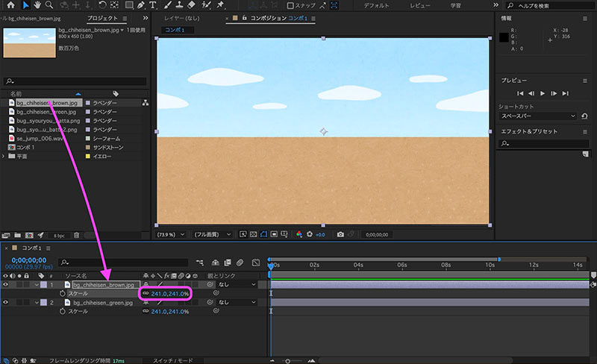
Task: Click the snapshot camera icon in viewer
Action: click(340, 234)
